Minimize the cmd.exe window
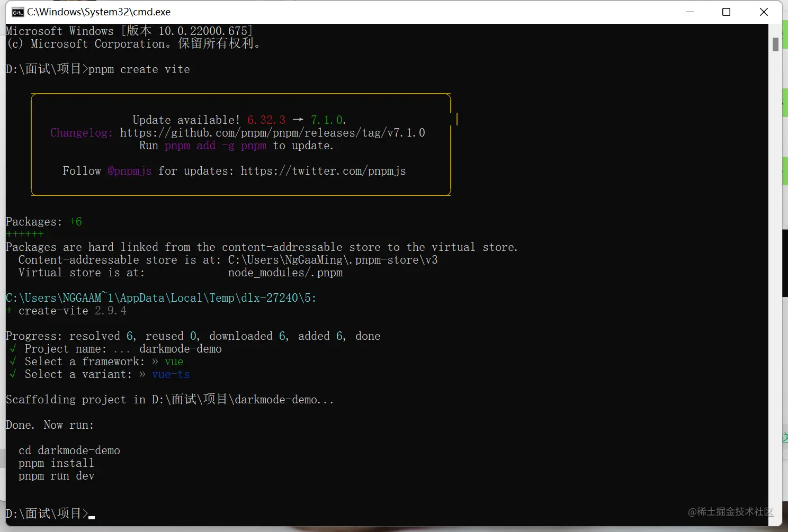 [689, 12]
